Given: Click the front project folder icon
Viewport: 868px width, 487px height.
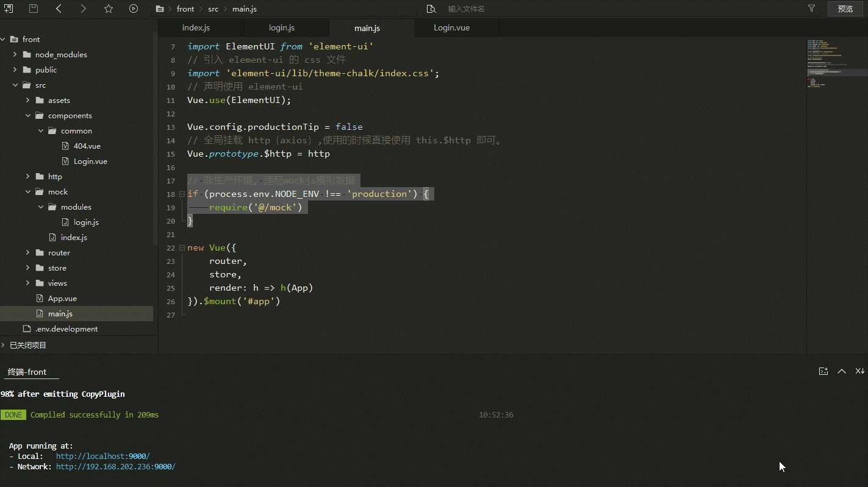Looking at the screenshot, I should tap(15, 39).
